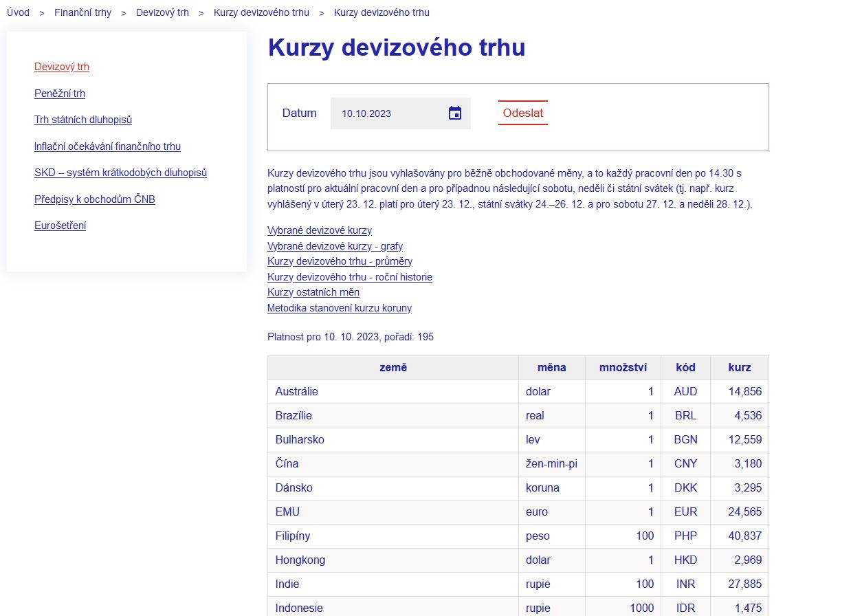The image size is (862, 616).
Task: Open Eurošetření in the sidebar
Action: pos(60,225)
